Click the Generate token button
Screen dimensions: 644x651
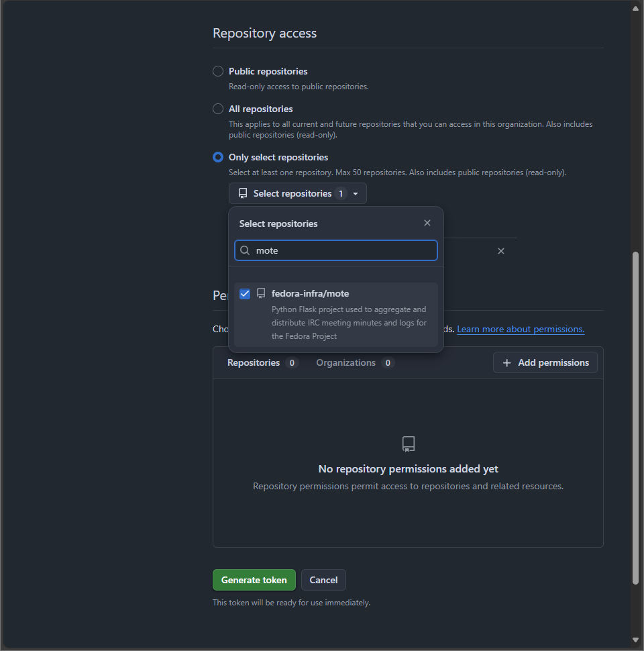254,580
